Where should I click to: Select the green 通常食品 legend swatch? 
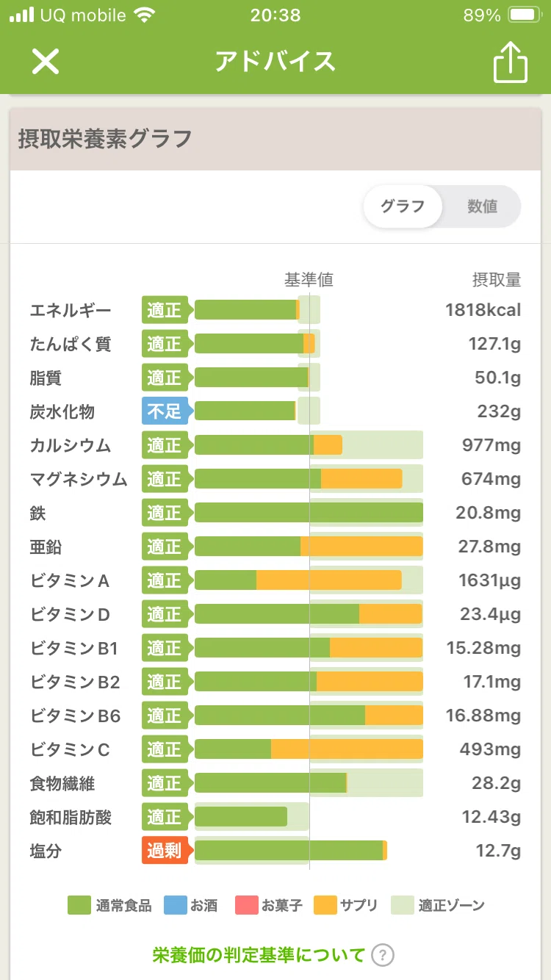click(79, 905)
